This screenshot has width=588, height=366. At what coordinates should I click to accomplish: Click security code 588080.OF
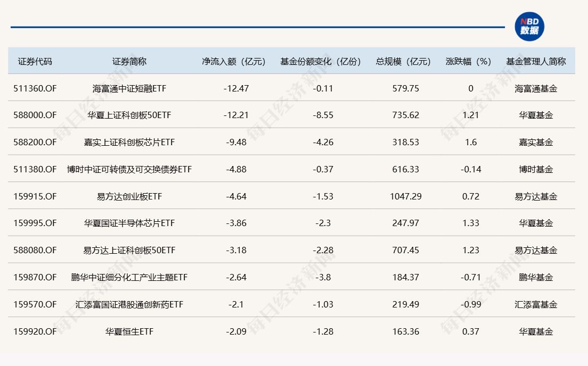pos(35,250)
